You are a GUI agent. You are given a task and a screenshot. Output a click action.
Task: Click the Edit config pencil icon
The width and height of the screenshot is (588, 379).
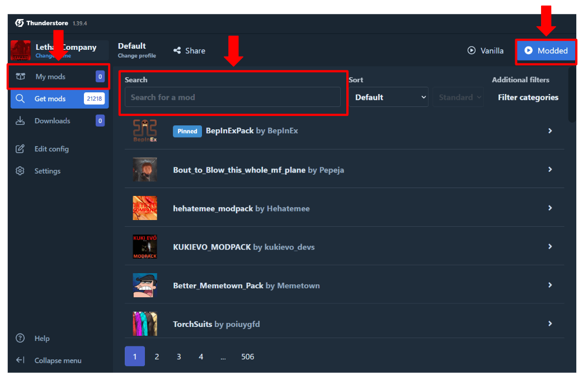20,149
